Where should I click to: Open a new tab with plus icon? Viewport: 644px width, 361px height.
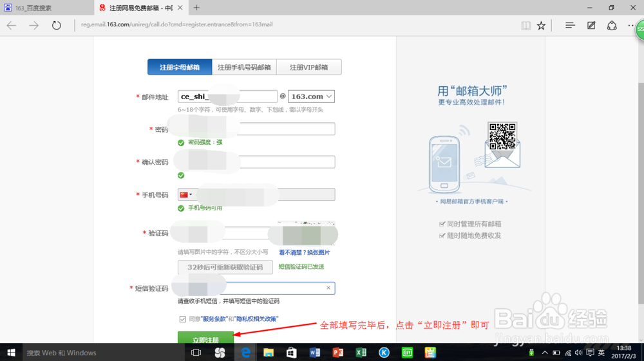pyautogui.click(x=196, y=7)
